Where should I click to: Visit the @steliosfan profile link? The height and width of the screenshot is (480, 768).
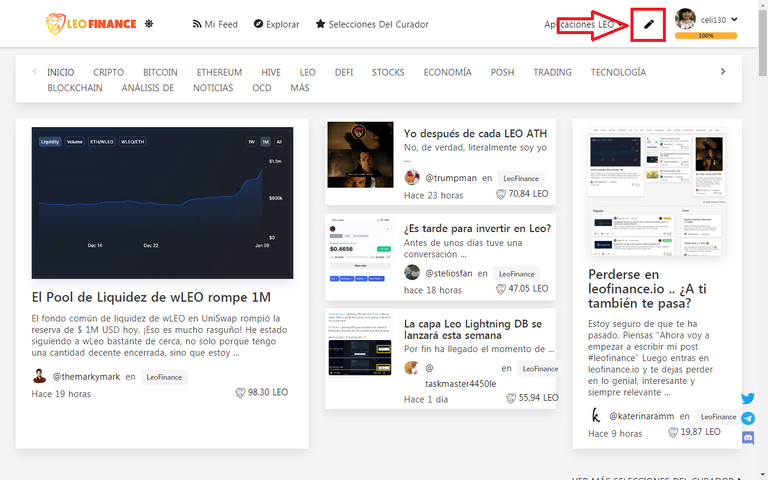449,273
